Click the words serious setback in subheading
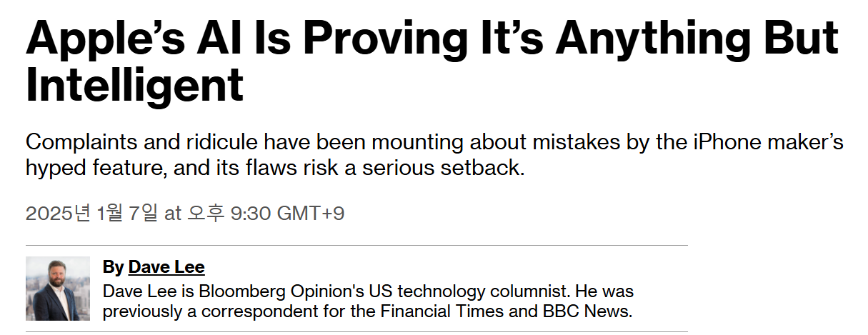Image resolution: width=868 pixels, height=335 pixels. [447, 170]
